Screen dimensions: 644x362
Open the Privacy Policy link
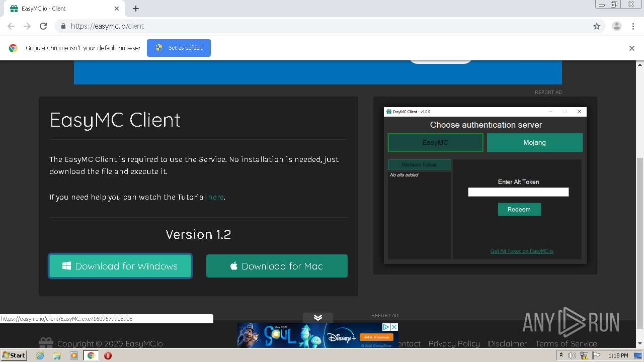[454, 343]
